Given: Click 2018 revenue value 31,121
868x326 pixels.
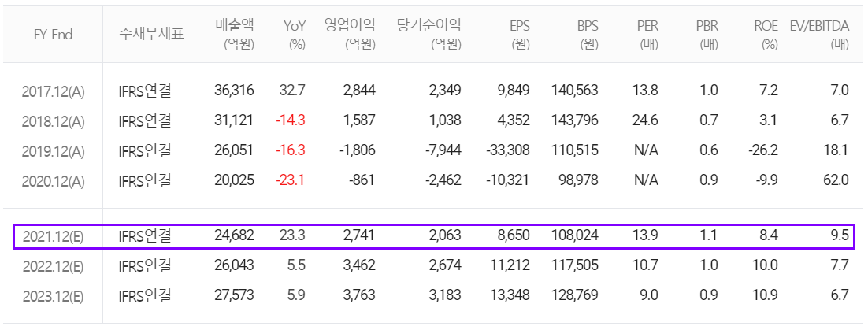Looking at the screenshot, I should click(x=234, y=120).
